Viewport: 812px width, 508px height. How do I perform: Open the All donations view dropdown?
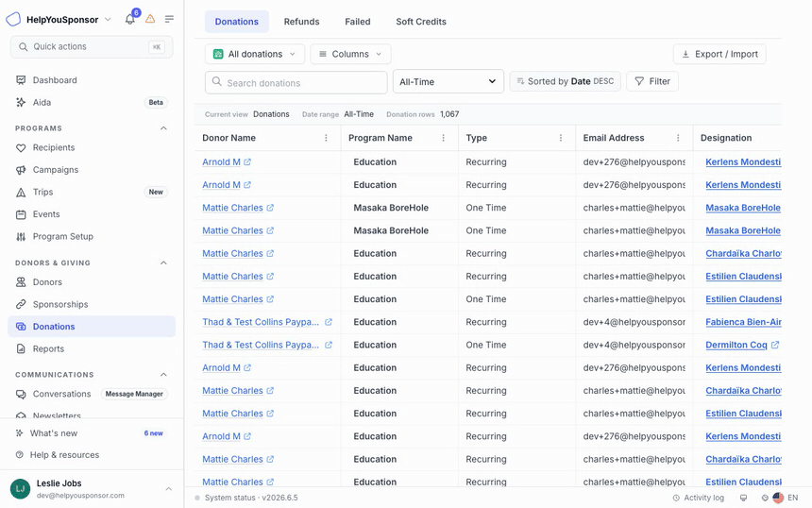pyautogui.click(x=255, y=54)
